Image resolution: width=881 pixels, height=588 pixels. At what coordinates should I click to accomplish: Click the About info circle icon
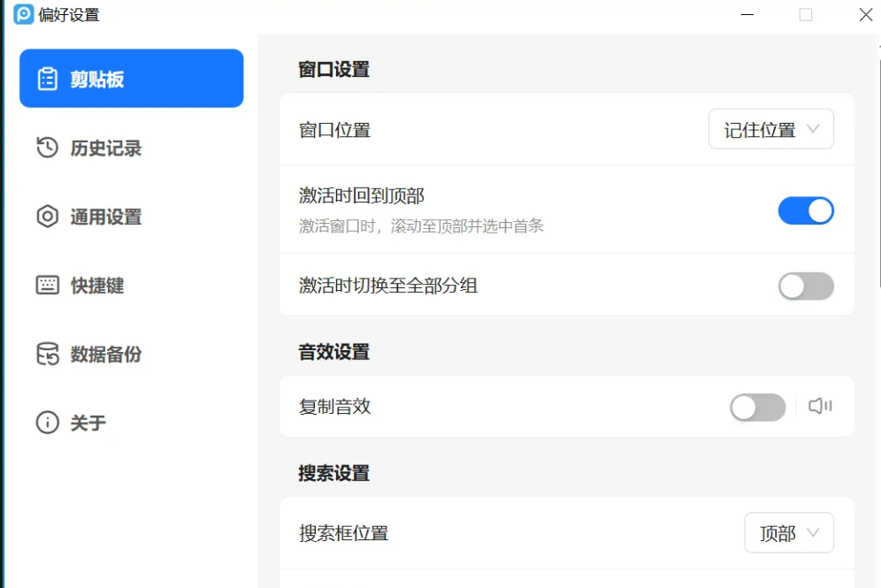[47, 423]
